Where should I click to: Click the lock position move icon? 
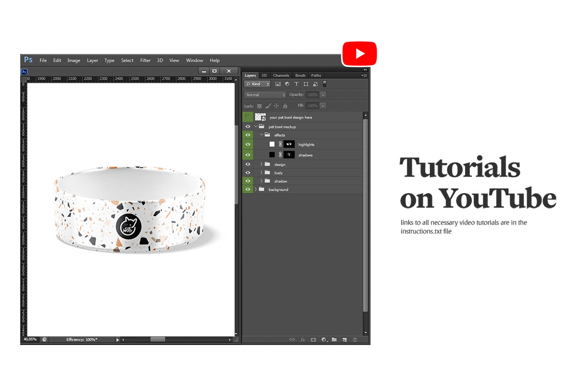click(276, 106)
